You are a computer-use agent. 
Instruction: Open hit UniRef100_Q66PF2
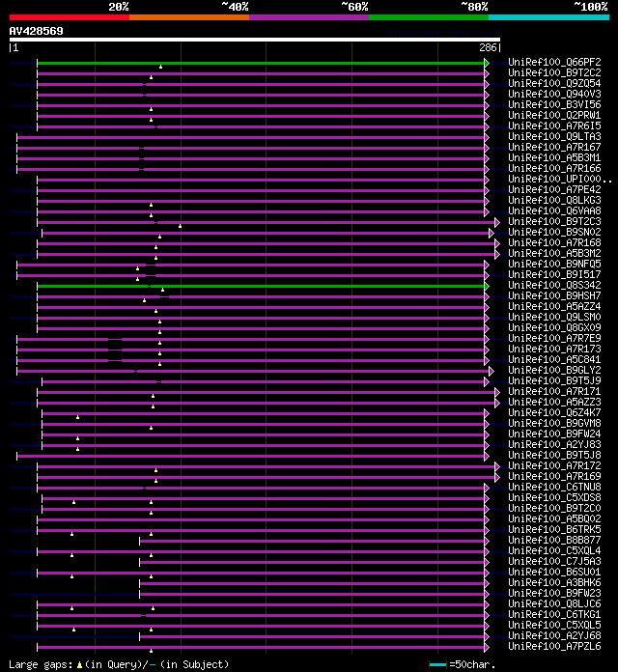554,62
